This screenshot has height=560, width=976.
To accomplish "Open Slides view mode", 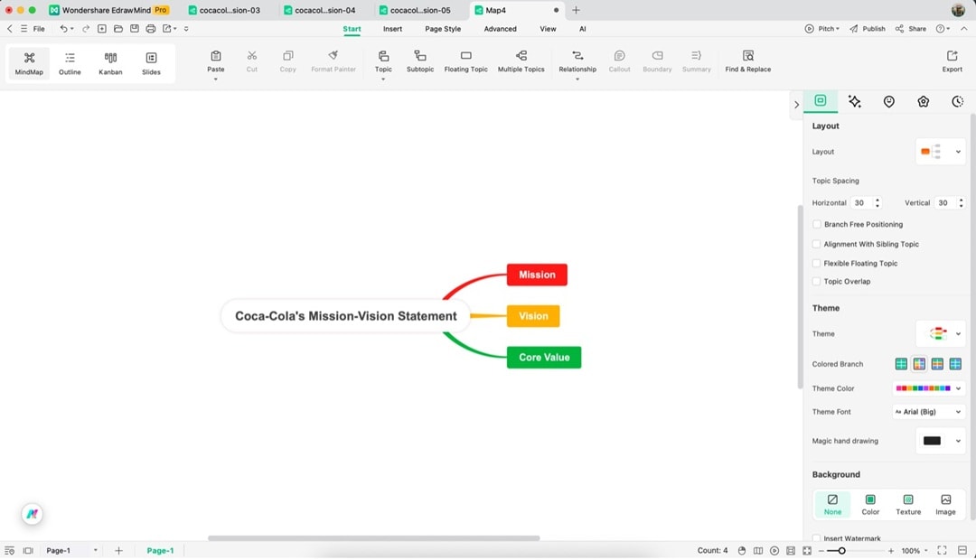I will 151,63.
